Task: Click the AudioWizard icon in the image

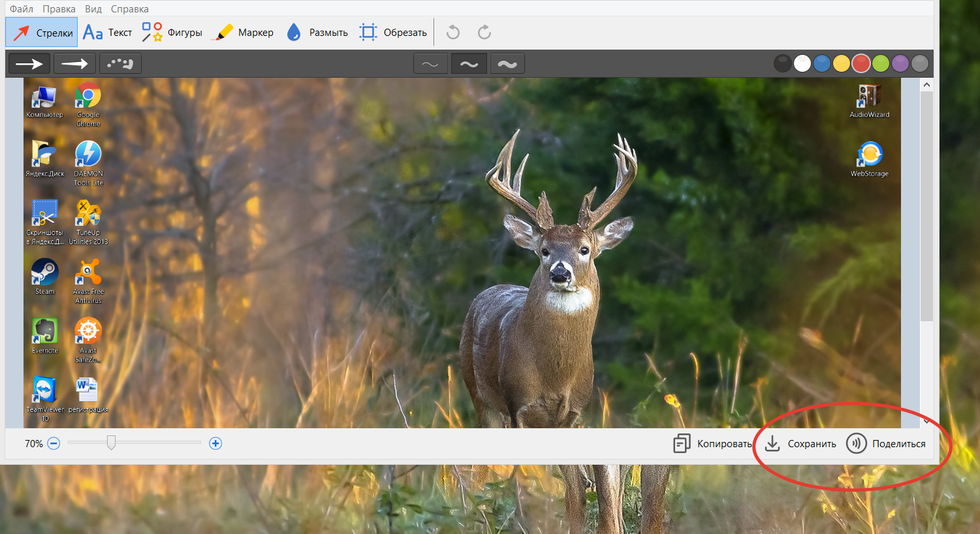Action: (x=869, y=101)
